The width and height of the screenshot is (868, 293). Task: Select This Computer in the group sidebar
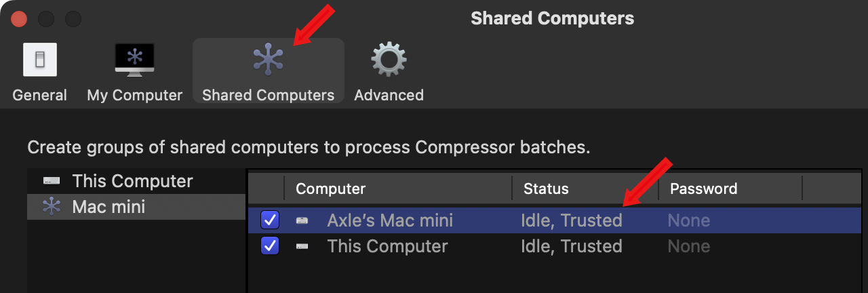coord(132,181)
